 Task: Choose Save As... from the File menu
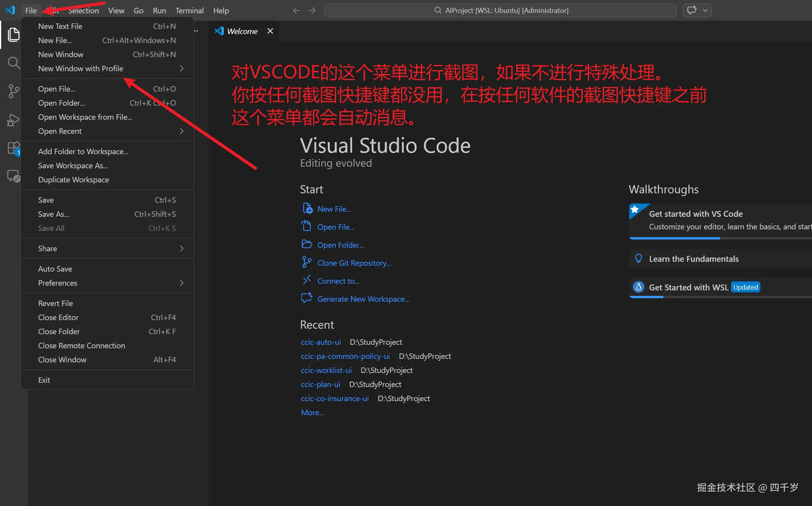pyautogui.click(x=54, y=214)
